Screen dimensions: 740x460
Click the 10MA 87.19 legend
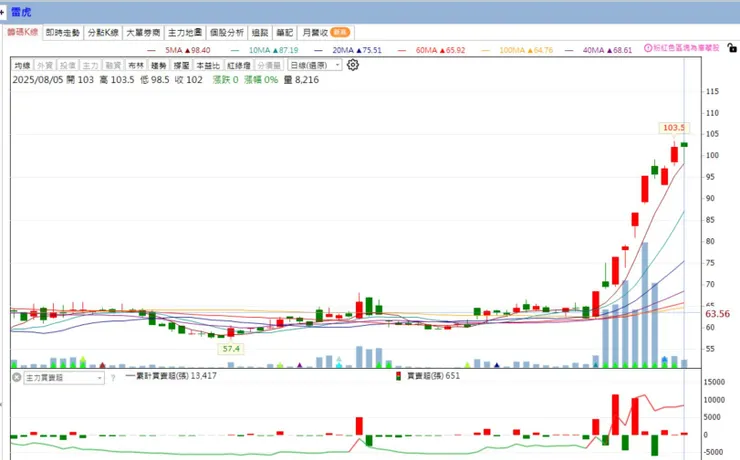click(265, 50)
